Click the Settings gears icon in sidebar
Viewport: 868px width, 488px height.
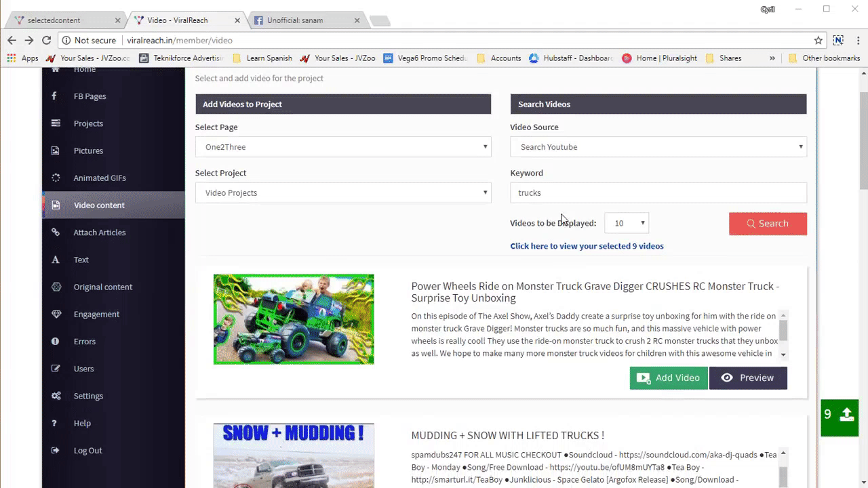(x=56, y=396)
